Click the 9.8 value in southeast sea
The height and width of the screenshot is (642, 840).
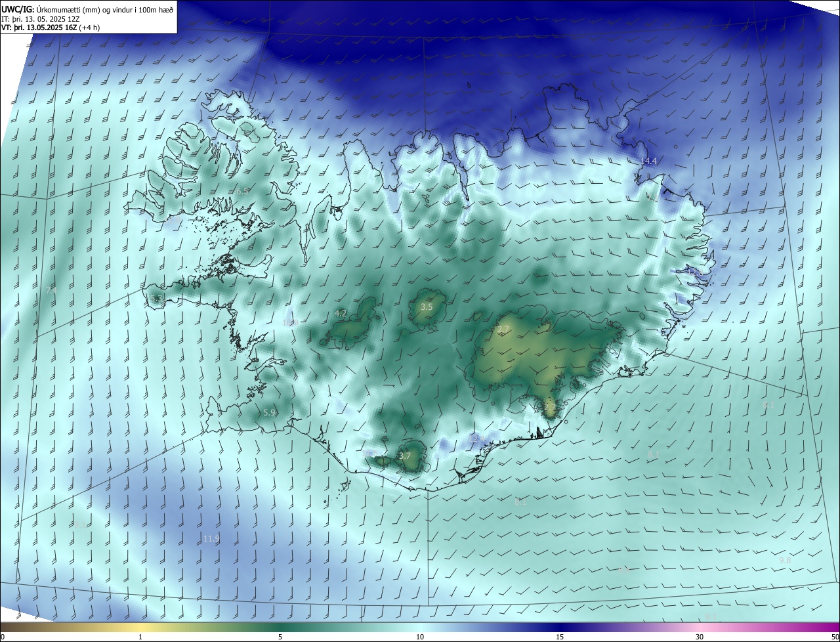pyautogui.click(x=785, y=560)
